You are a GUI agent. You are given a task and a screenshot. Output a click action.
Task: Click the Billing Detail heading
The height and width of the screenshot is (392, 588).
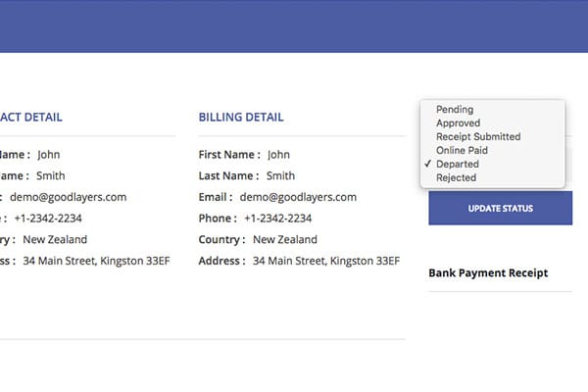coord(241,118)
